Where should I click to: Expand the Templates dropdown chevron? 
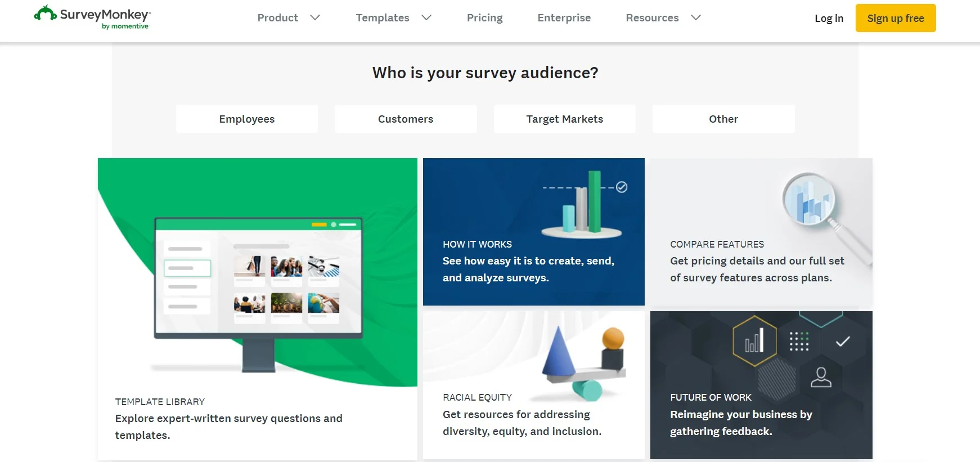(426, 17)
